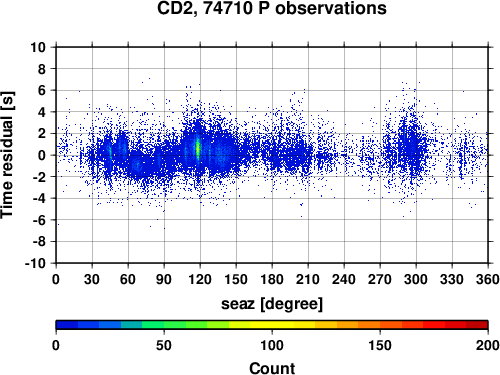The image size is (500, 375).
Task: Click the x-axis tick label 120
Action: (200, 279)
